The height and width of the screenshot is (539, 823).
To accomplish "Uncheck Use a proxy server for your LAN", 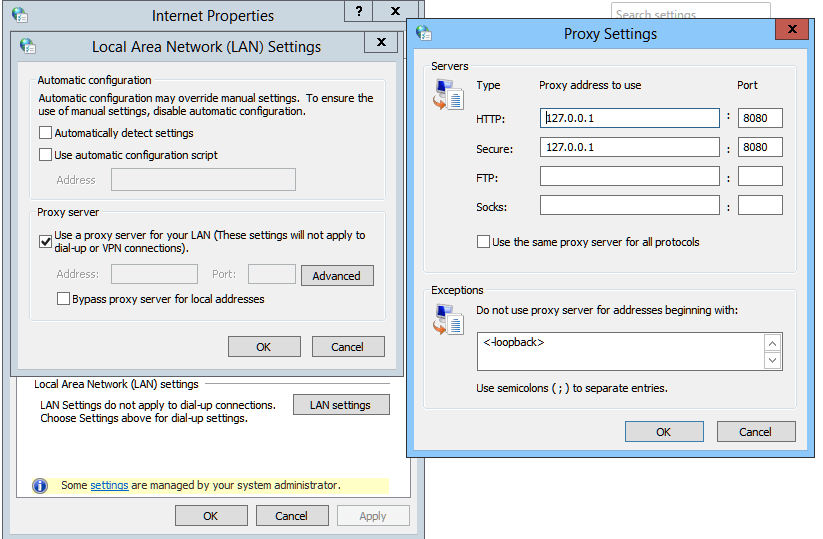I will pyautogui.click(x=45, y=241).
